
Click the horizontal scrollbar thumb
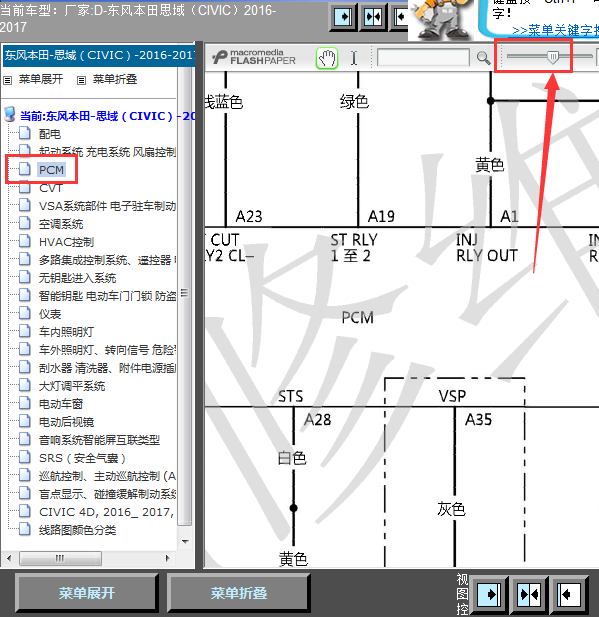[x=60, y=558]
